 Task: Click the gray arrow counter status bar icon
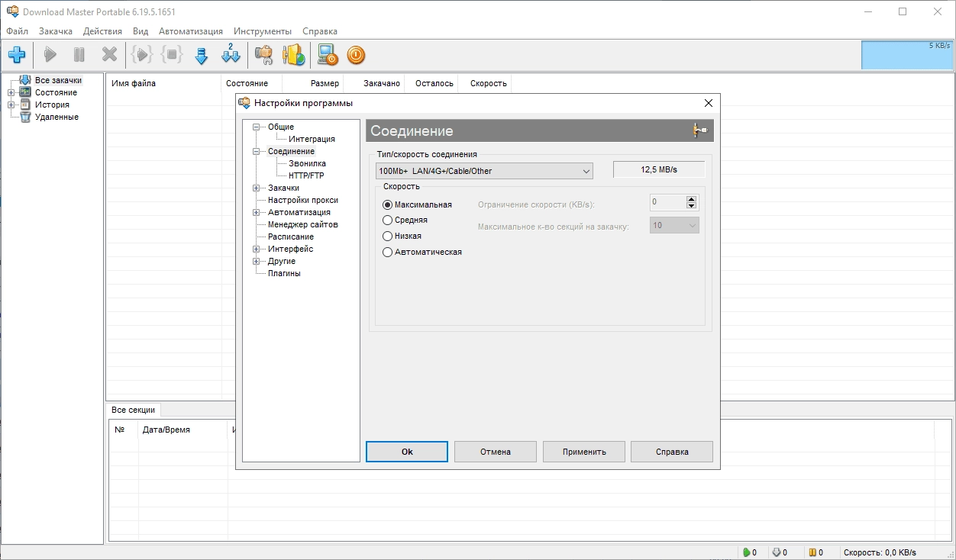[x=777, y=552]
